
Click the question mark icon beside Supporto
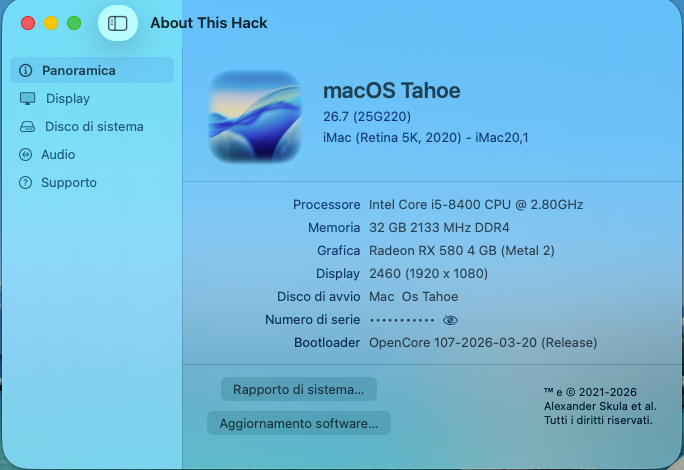25,182
